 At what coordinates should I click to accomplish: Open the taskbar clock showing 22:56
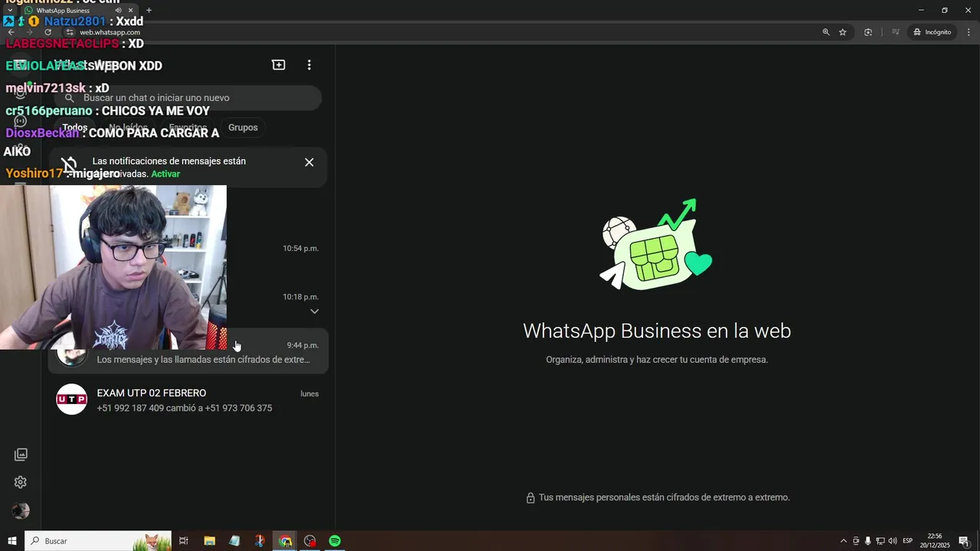point(935,541)
